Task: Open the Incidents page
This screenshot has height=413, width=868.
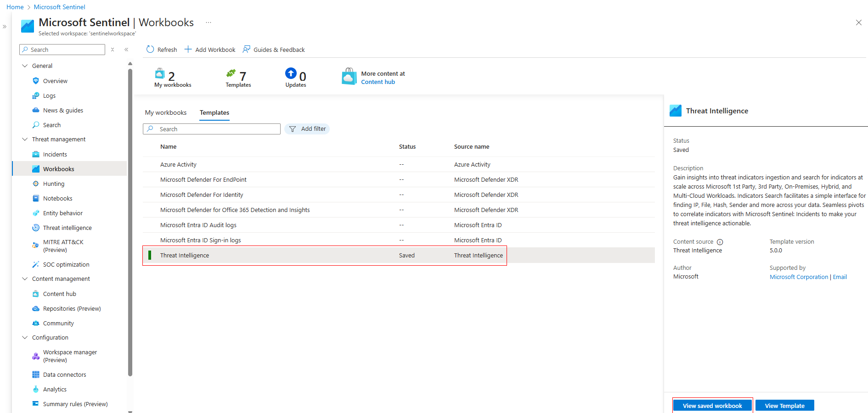Action: click(x=55, y=154)
